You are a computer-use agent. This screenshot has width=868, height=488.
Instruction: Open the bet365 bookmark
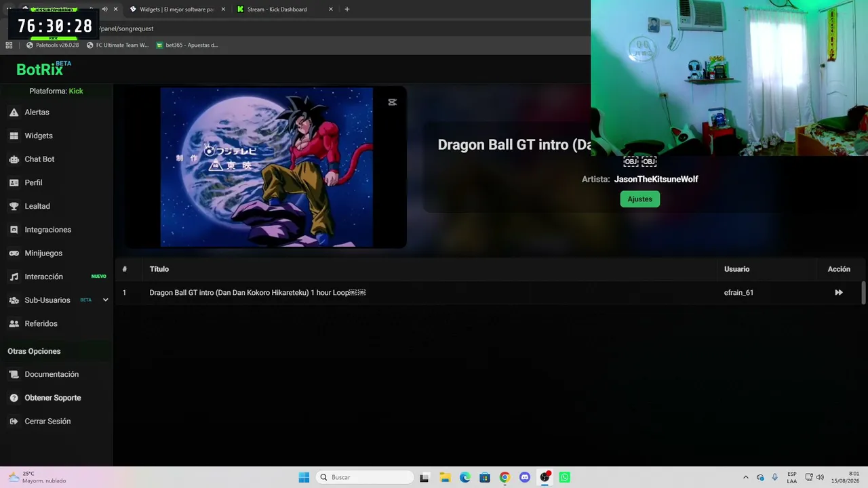pos(187,45)
